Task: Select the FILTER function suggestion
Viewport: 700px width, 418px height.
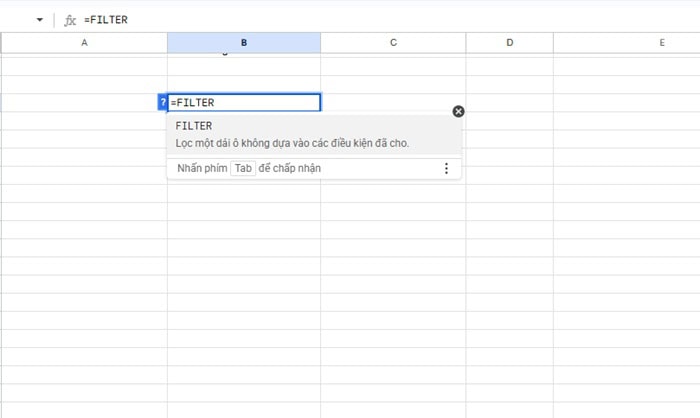Action: pos(194,127)
